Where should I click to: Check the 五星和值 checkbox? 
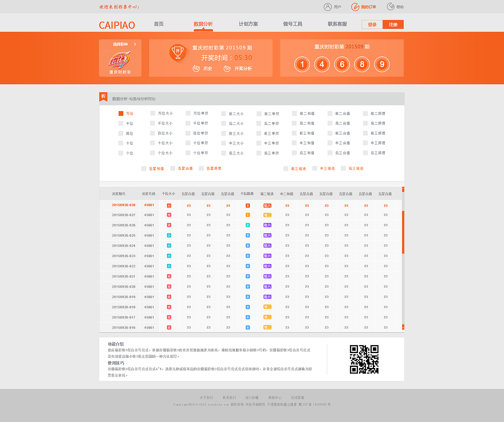tap(144, 169)
